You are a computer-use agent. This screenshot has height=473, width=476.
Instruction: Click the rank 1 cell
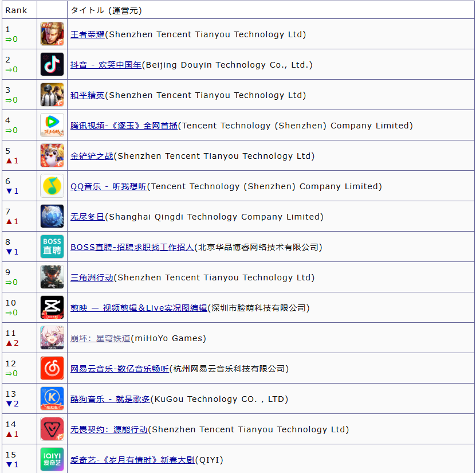(19, 34)
